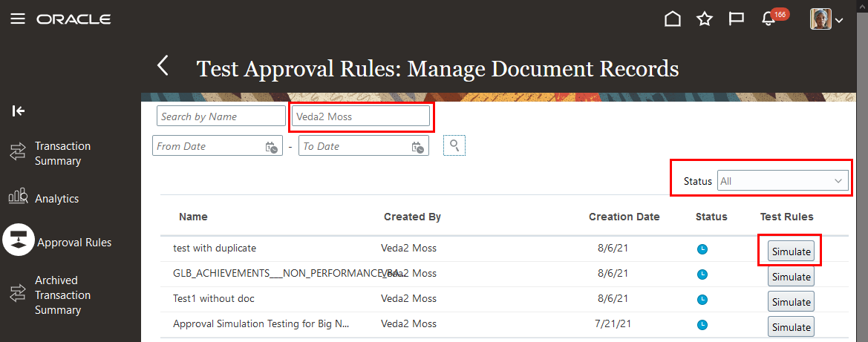Open the Watchlist flag icon
The width and height of the screenshot is (868, 342).
pyautogui.click(x=737, y=19)
